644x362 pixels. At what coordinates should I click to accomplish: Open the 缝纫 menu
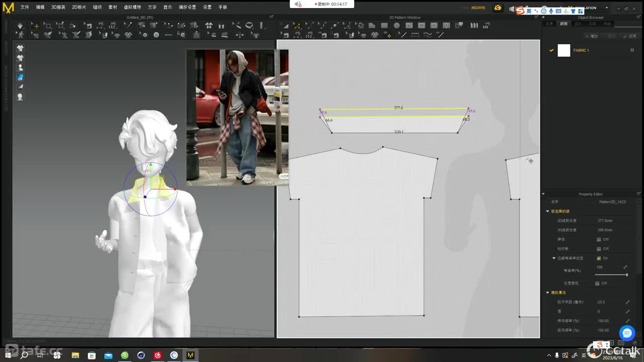(x=97, y=7)
